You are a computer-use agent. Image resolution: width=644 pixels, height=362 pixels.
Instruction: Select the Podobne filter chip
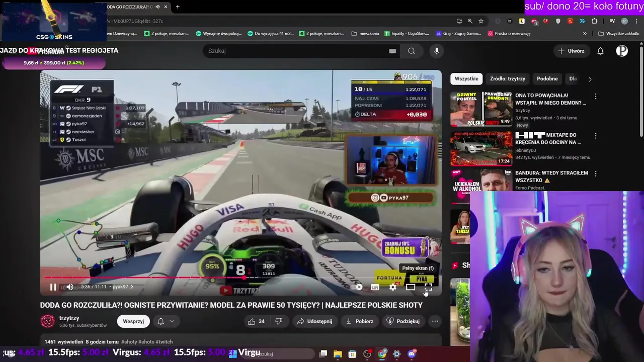[x=547, y=79]
